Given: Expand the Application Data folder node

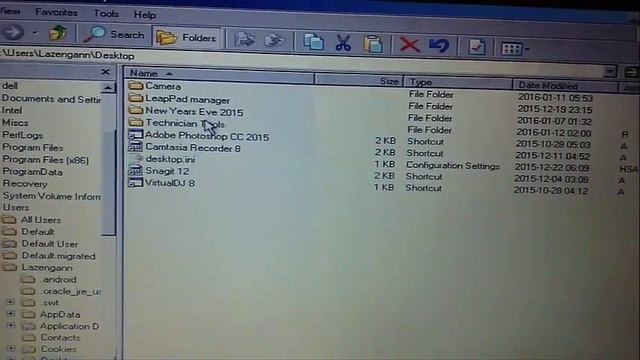Looking at the screenshot, I should click(11, 325).
